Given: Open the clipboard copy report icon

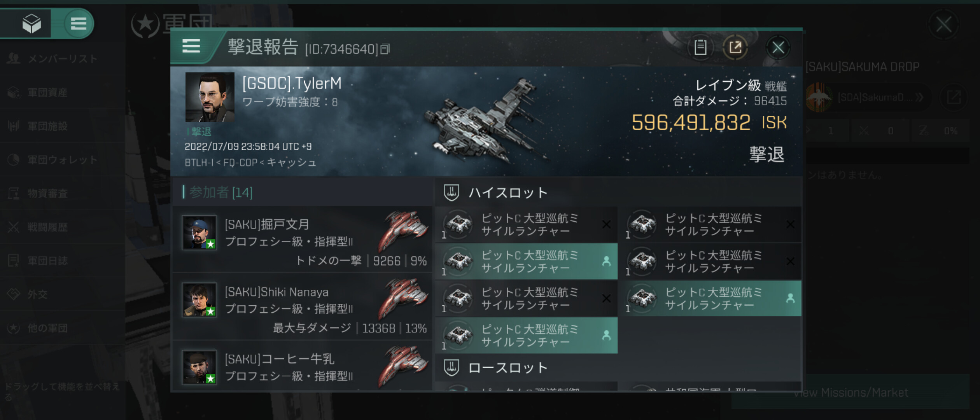Looking at the screenshot, I should tap(700, 47).
